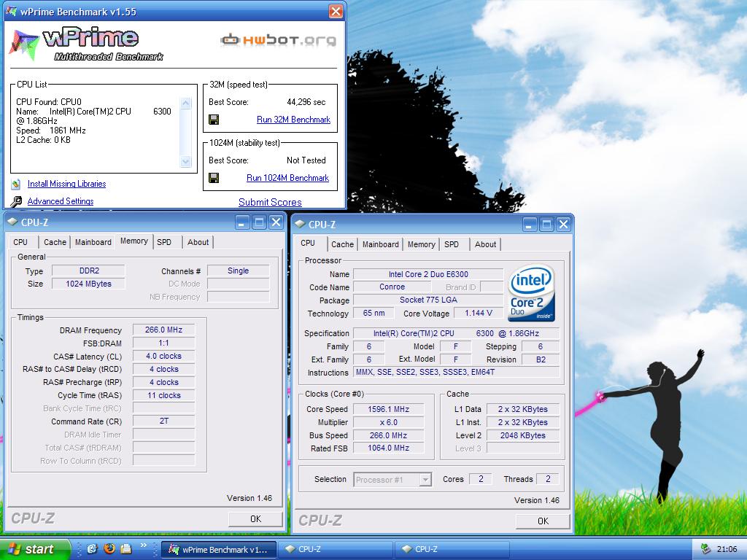Open About tab in right CPU-Z
The image size is (747, 560).
pos(485,244)
